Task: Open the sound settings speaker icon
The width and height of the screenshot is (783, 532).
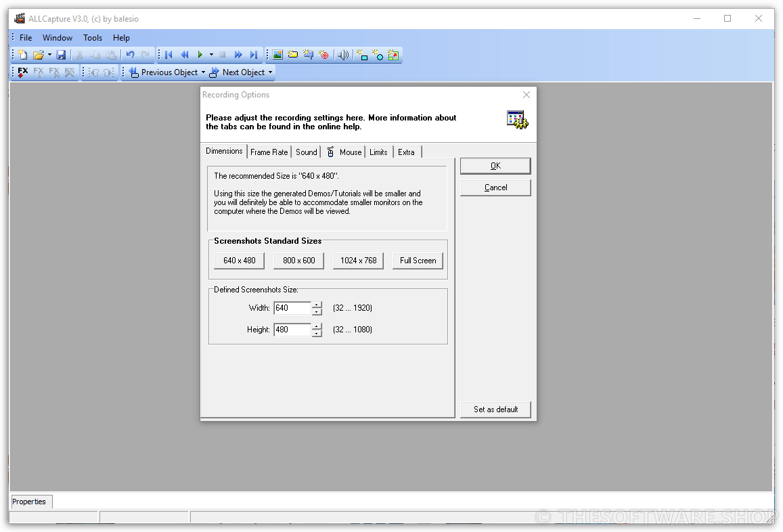Action: [343, 55]
